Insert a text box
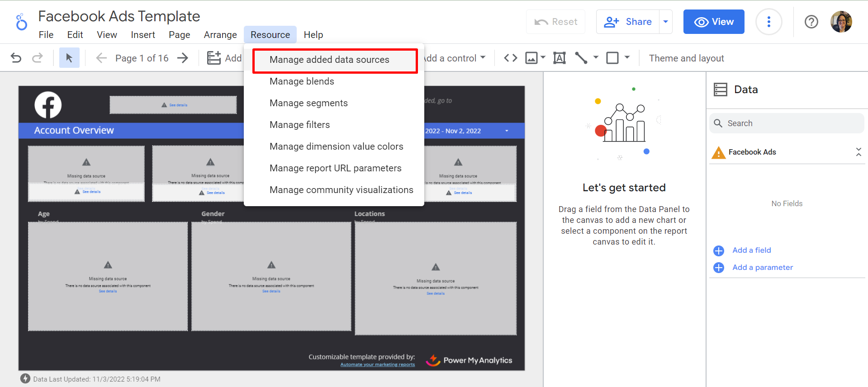The width and height of the screenshot is (868, 387). click(560, 58)
